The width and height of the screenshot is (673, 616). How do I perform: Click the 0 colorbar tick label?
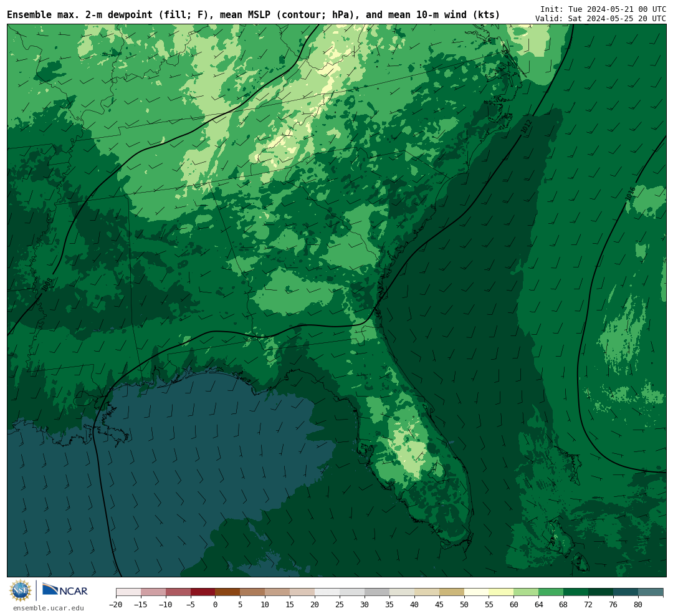click(x=216, y=604)
